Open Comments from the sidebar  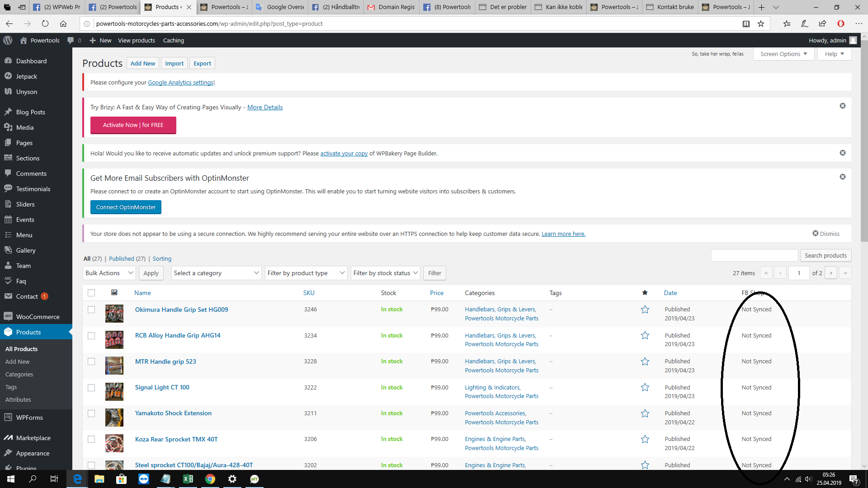click(x=9, y=174)
